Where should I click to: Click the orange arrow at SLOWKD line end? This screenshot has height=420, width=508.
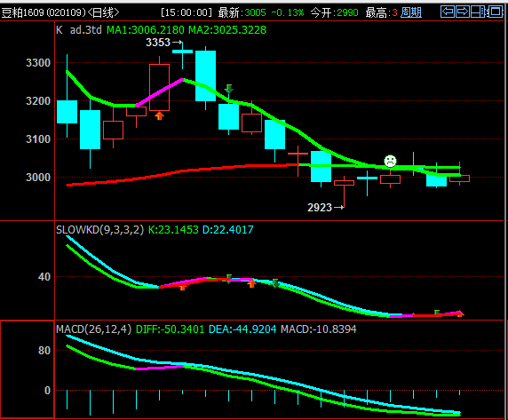tap(460, 313)
